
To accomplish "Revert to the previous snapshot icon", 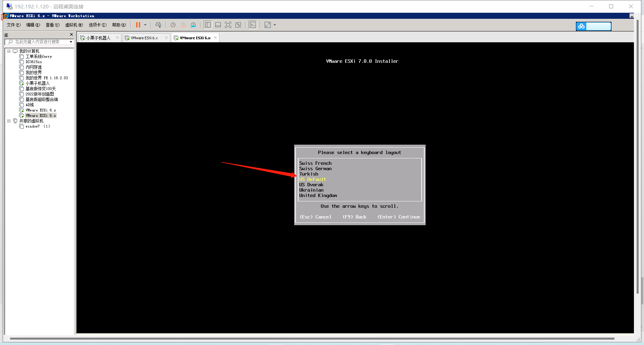I will tap(183, 25).
